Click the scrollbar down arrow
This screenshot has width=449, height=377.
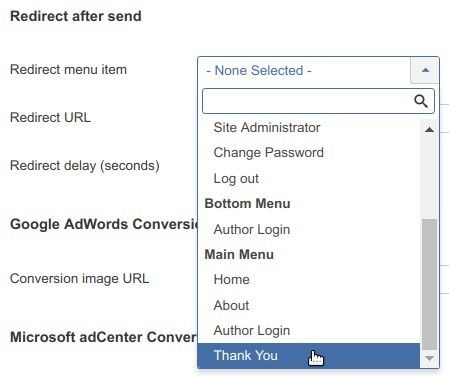click(429, 358)
